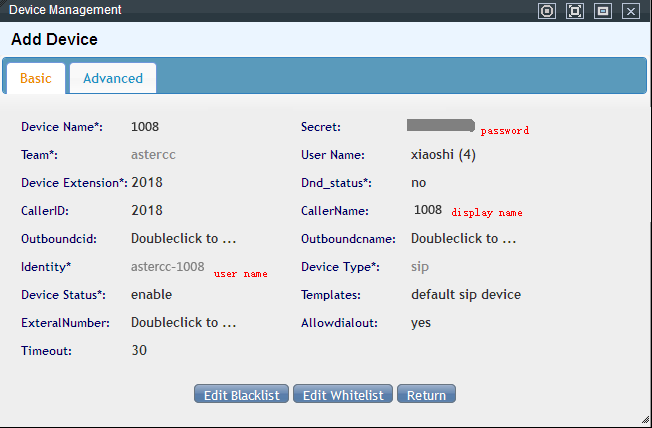Click the stop icon in title bar
This screenshot has width=652, height=428.
point(546,11)
